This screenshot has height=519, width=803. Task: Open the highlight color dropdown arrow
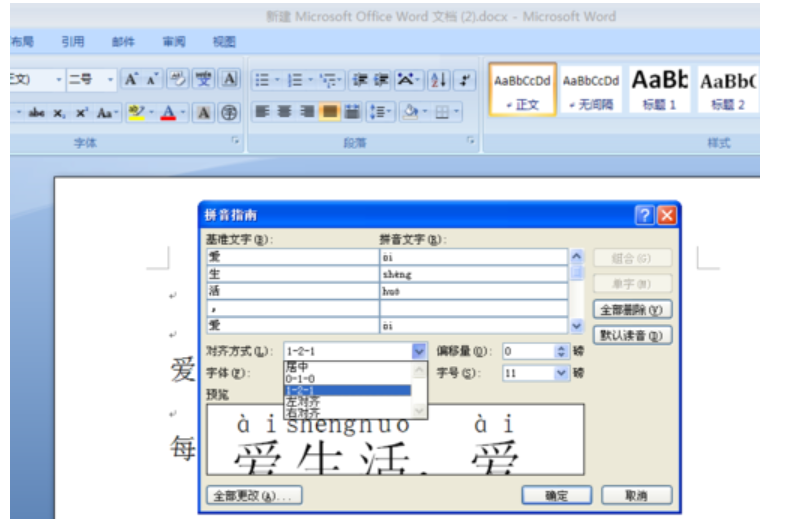click(151, 112)
